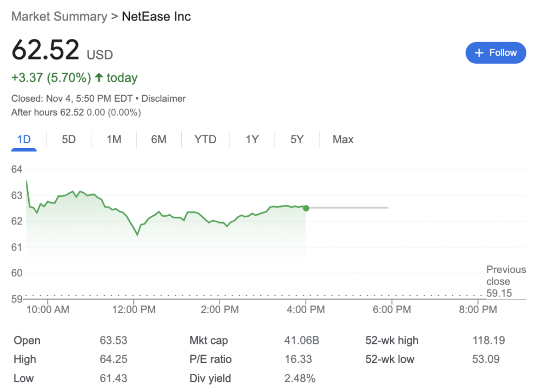Screen dimensions: 554x392
Task: Click the 62.52 price value
Action: [x=45, y=50]
